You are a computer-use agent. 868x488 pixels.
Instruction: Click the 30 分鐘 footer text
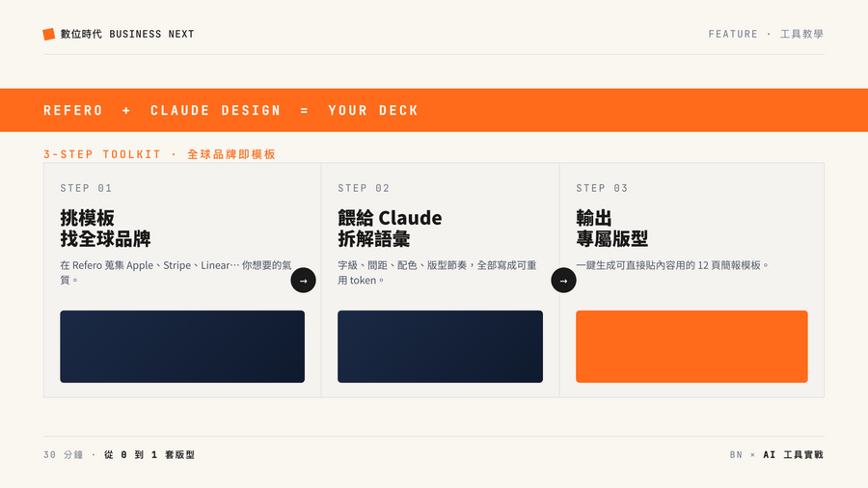[63, 455]
